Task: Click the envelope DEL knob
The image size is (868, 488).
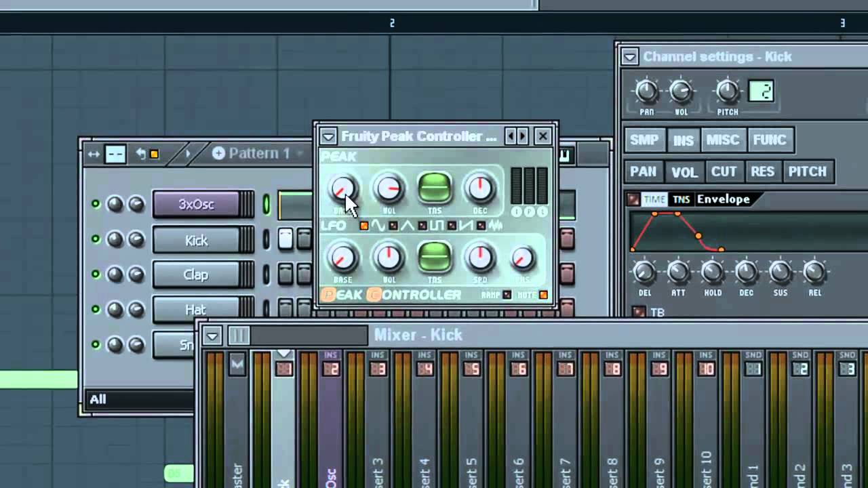Action: 644,272
